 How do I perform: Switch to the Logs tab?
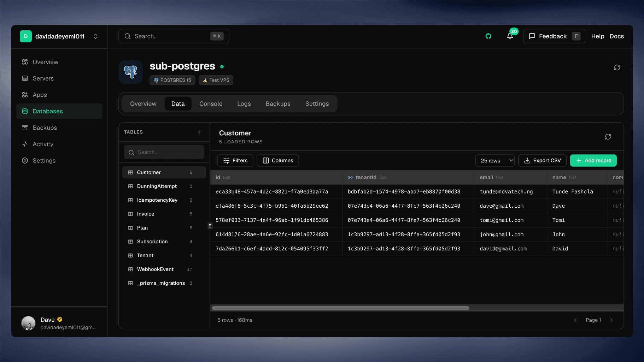tap(244, 103)
